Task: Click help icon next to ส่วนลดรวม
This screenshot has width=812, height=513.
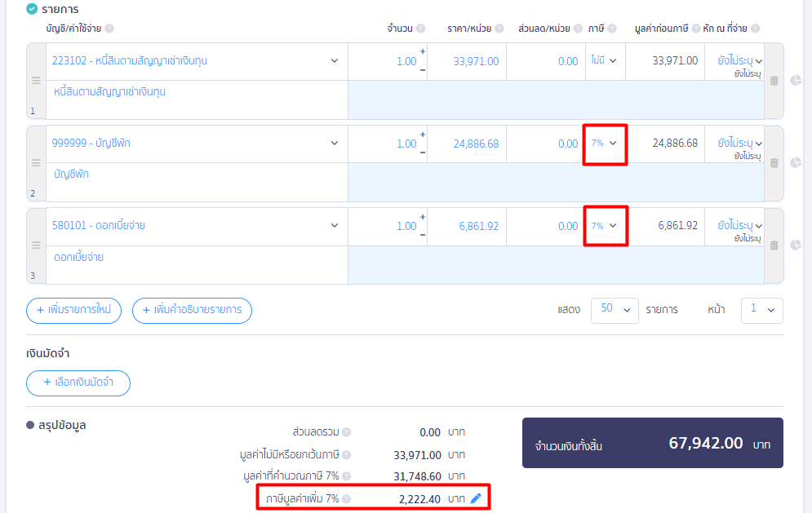Action: (347, 432)
